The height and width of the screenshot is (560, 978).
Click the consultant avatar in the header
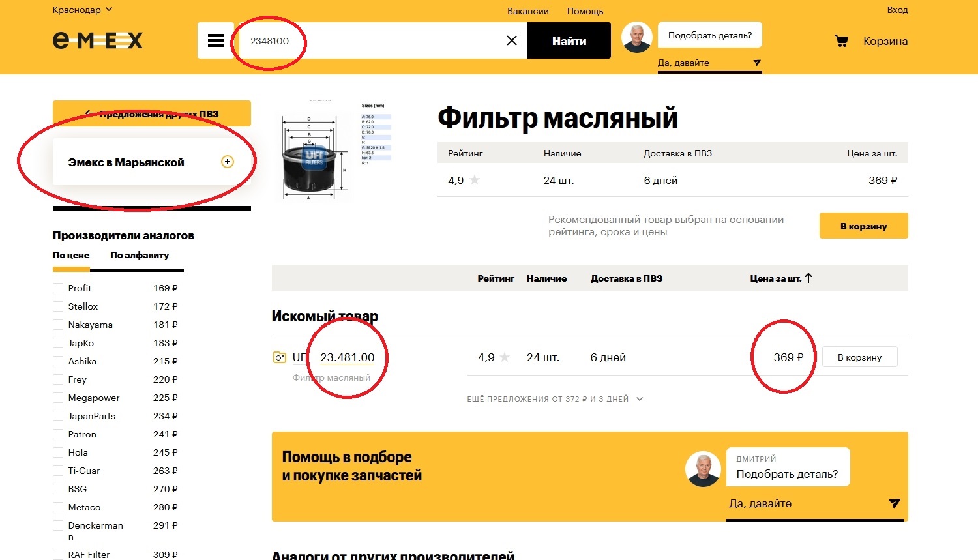(x=637, y=37)
